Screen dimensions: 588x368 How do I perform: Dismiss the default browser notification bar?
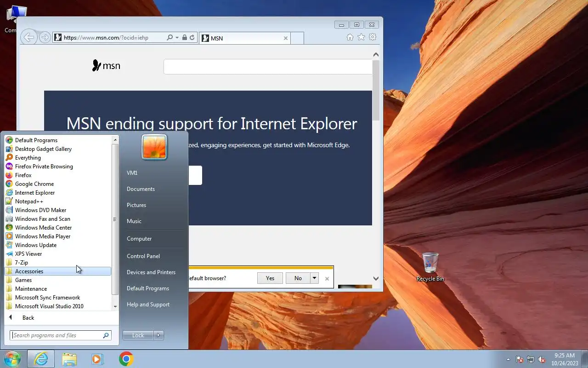tap(327, 278)
